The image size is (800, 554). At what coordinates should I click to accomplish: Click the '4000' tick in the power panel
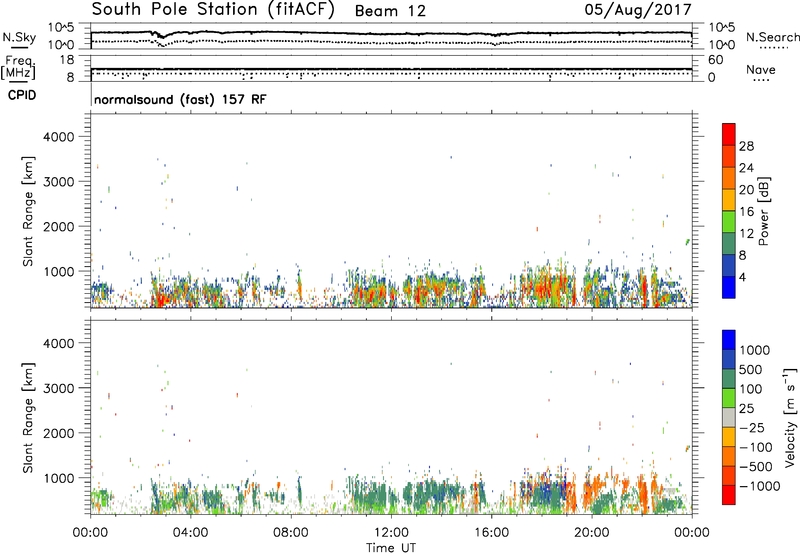pyautogui.click(x=58, y=137)
